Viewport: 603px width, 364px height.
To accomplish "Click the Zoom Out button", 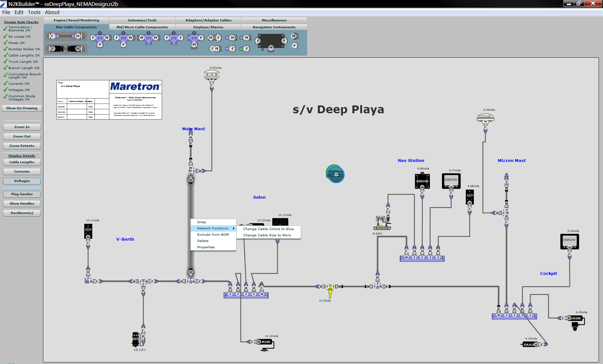I will tap(22, 136).
